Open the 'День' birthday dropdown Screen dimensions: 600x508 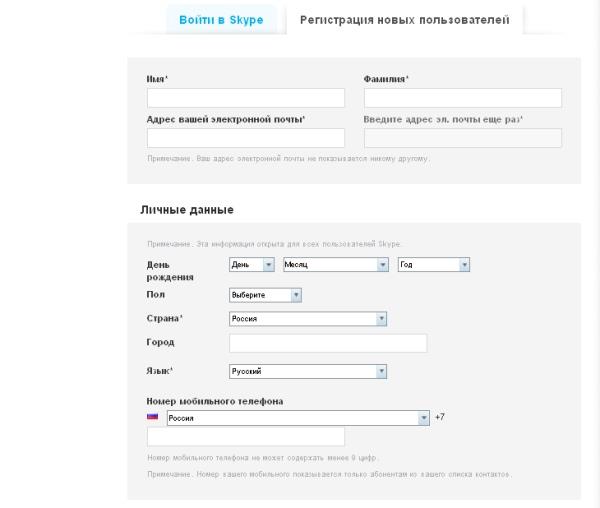pos(252,265)
